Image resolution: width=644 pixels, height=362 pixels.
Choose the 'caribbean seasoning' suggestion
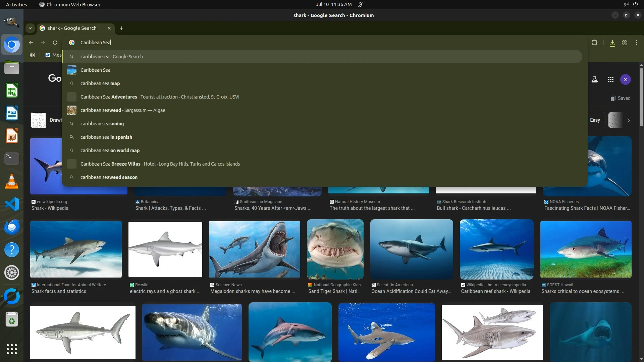[x=102, y=124]
